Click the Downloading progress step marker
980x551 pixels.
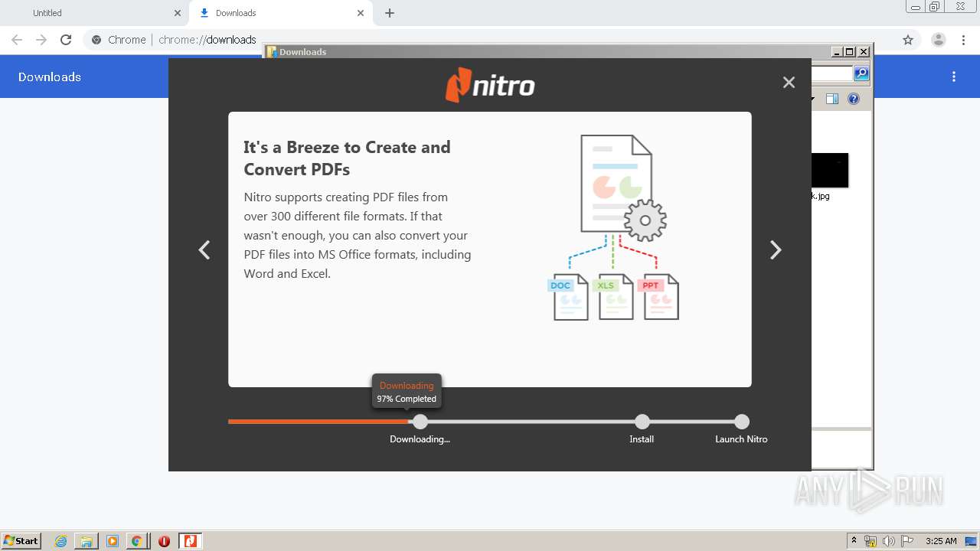tap(420, 422)
